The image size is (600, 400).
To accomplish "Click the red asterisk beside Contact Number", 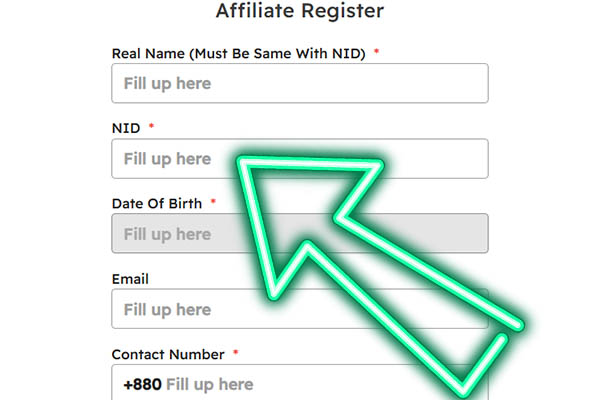I will click(x=236, y=354).
